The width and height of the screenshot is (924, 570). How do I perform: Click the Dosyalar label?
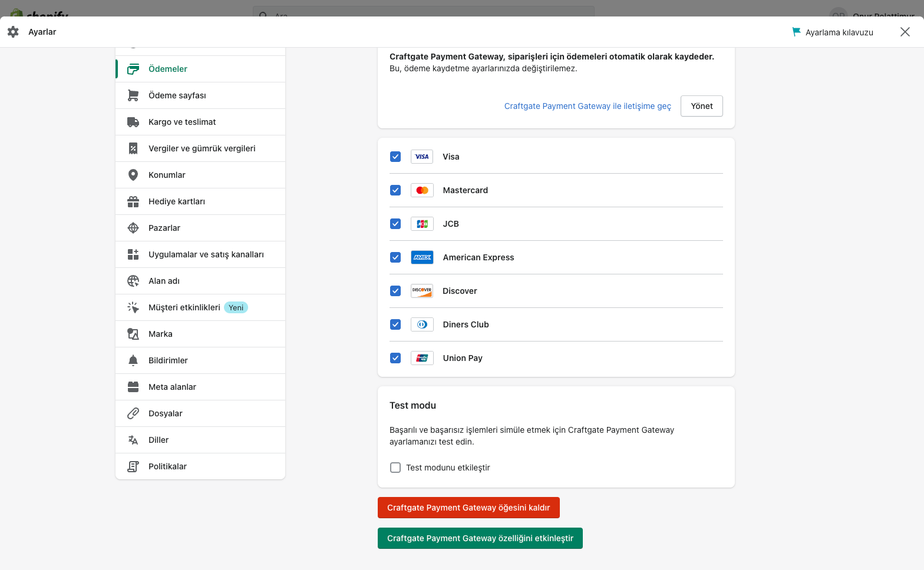(x=166, y=413)
